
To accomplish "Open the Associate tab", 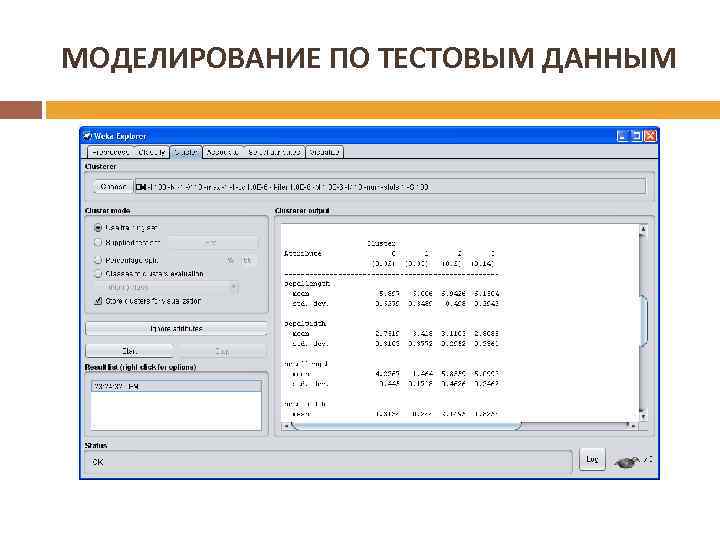I will [x=223, y=152].
